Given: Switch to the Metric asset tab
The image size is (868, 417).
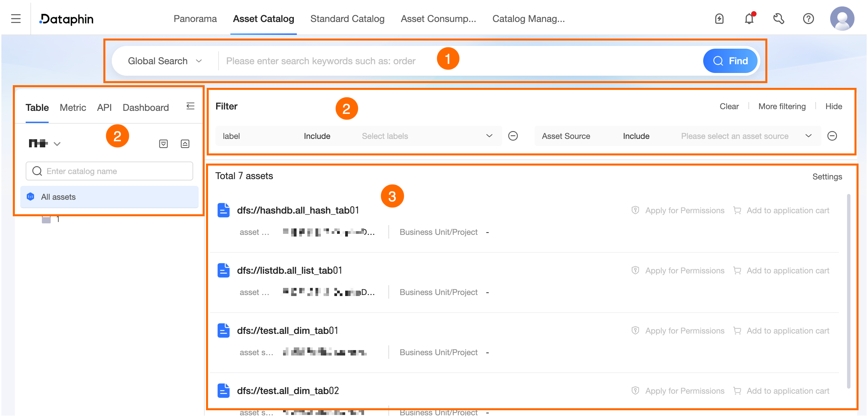Looking at the screenshot, I should tap(73, 107).
